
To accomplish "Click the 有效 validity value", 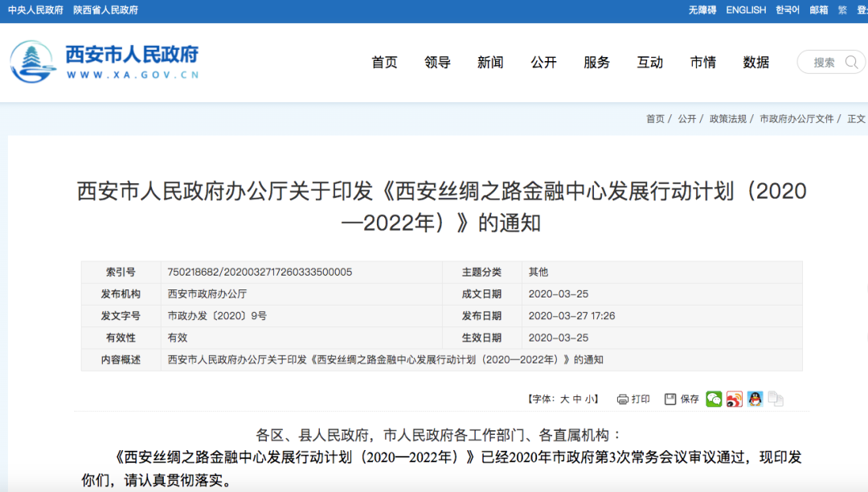I will (177, 338).
